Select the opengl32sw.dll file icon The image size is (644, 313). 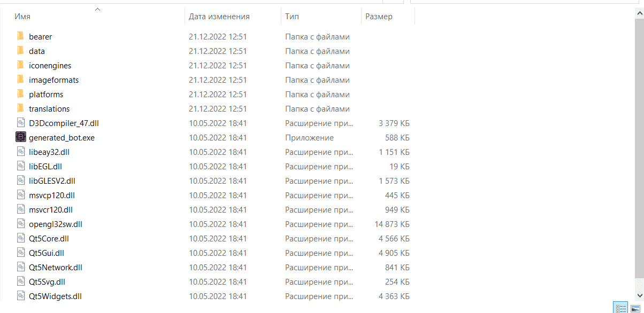click(x=20, y=224)
